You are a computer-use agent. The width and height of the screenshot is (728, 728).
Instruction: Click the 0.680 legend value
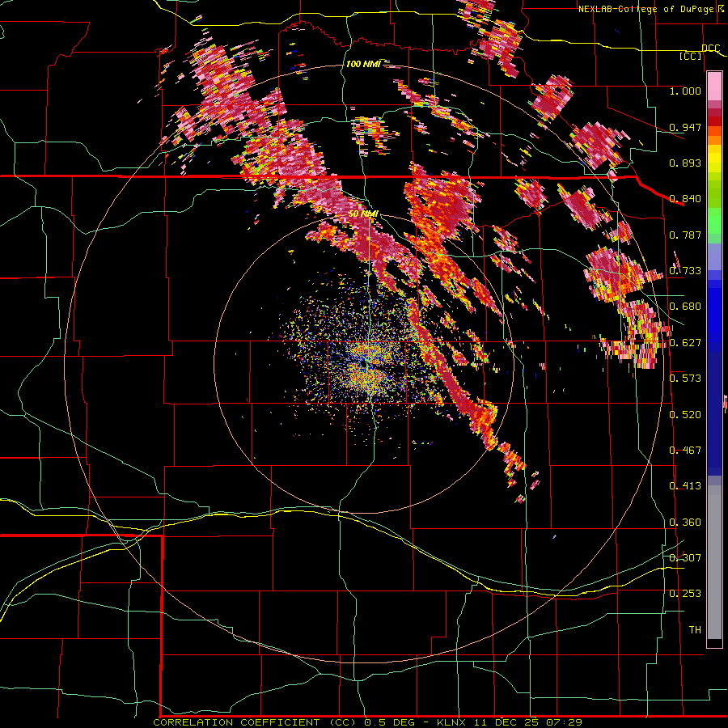coord(685,307)
